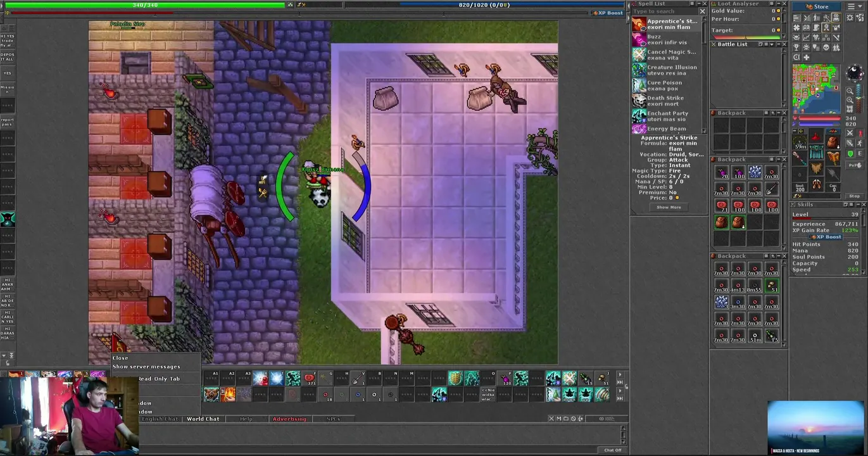Open settings via the gear icon
The image size is (868, 456).
point(850,17)
